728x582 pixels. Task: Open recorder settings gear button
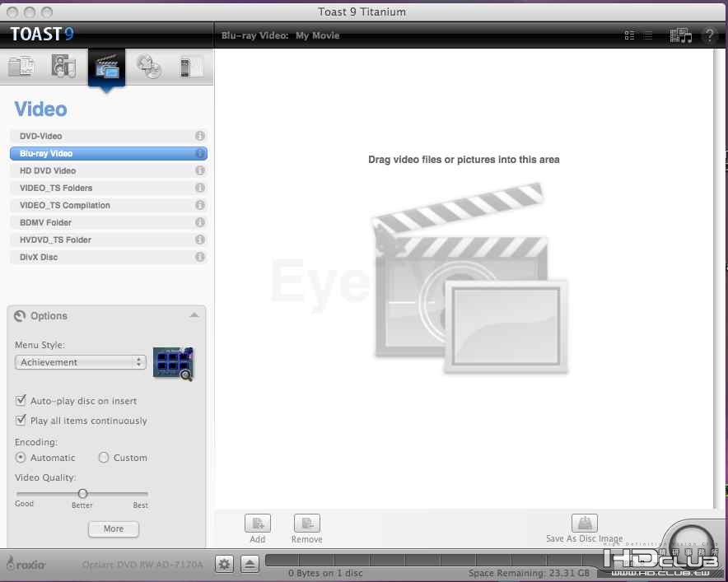(224, 565)
